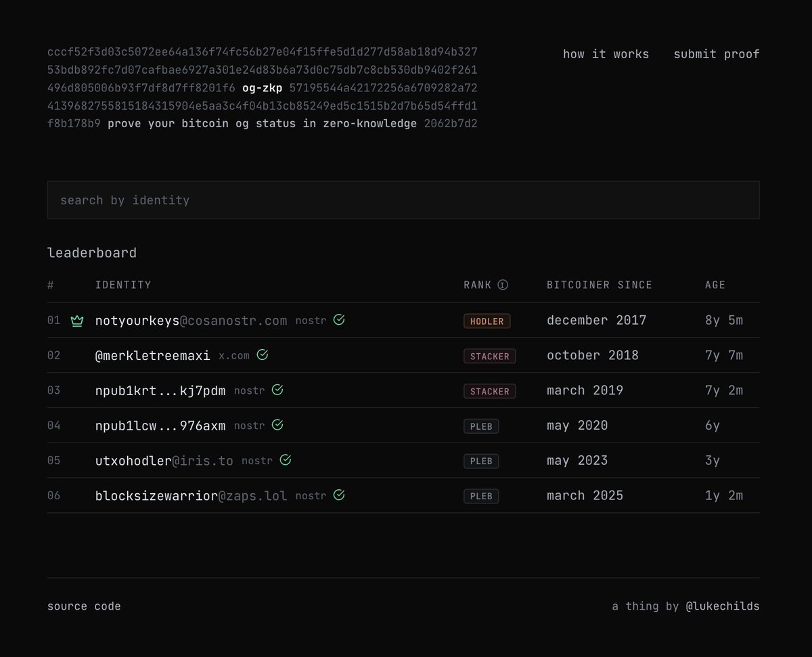Click verified checkmark for blocksizewarrior@zaps.lol

point(339,495)
